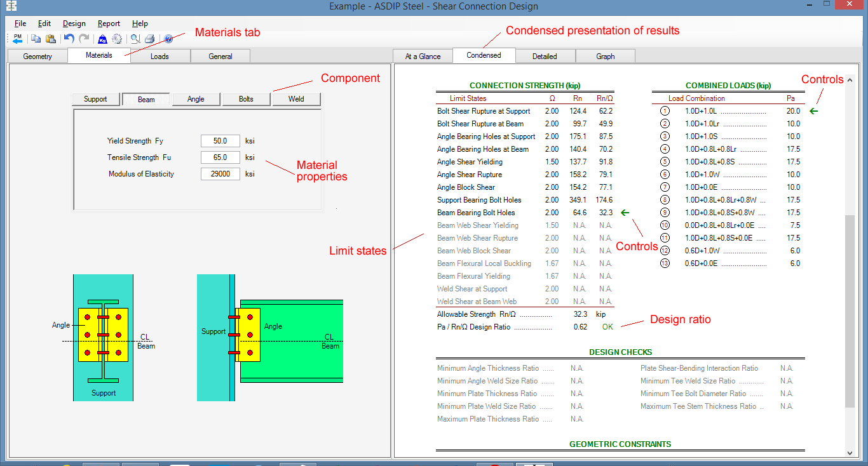Click the Support component button
Screen dimensions: 868x466
[x=95, y=98]
